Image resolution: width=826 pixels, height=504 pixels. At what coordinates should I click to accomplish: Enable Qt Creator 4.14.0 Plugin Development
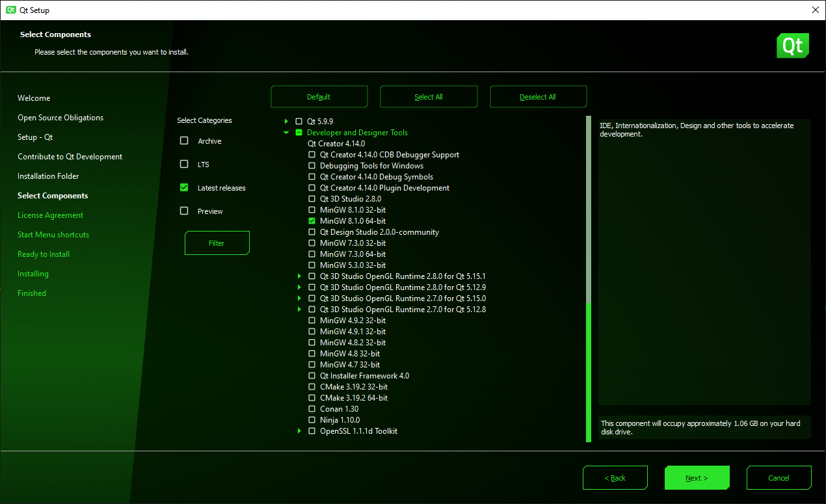312,188
